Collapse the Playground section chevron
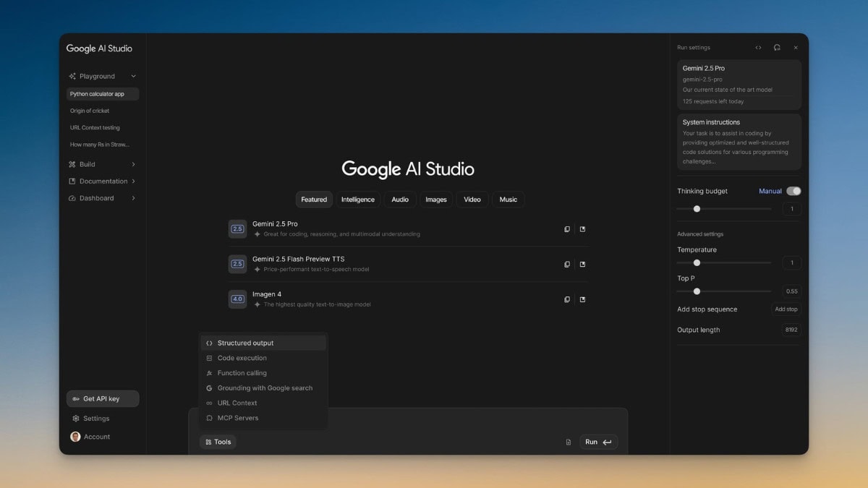 (133, 76)
